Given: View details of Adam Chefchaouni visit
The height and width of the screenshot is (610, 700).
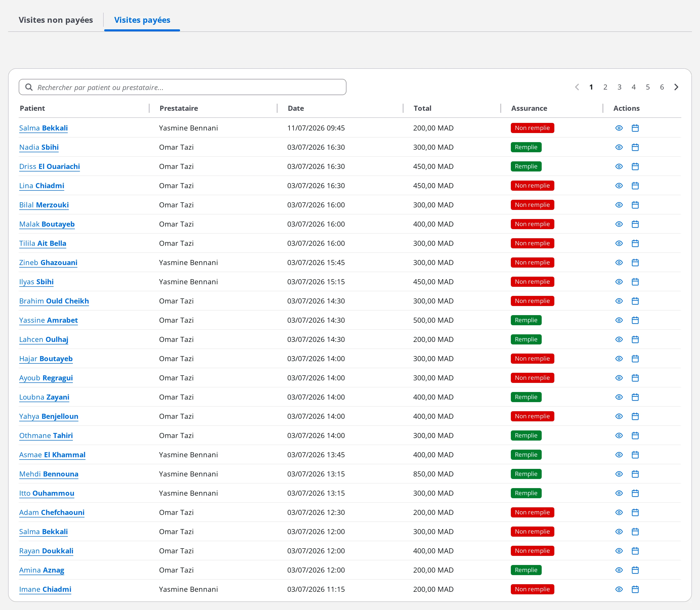Looking at the screenshot, I should [619, 513].
